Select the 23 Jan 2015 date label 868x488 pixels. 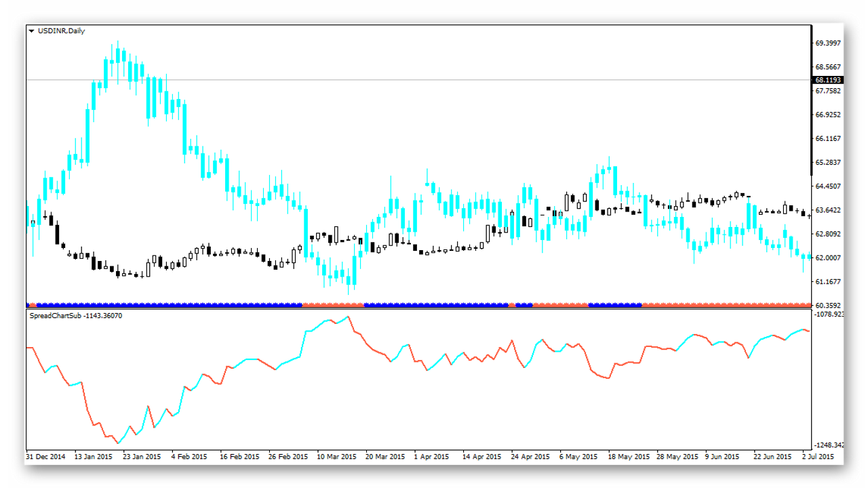142,457
